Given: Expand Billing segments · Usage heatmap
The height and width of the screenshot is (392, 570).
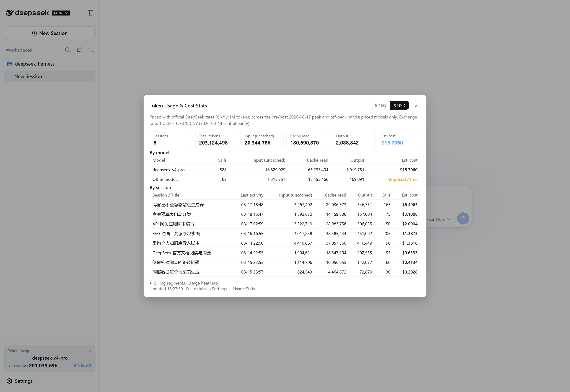Looking at the screenshot, I should coord(184,283).
